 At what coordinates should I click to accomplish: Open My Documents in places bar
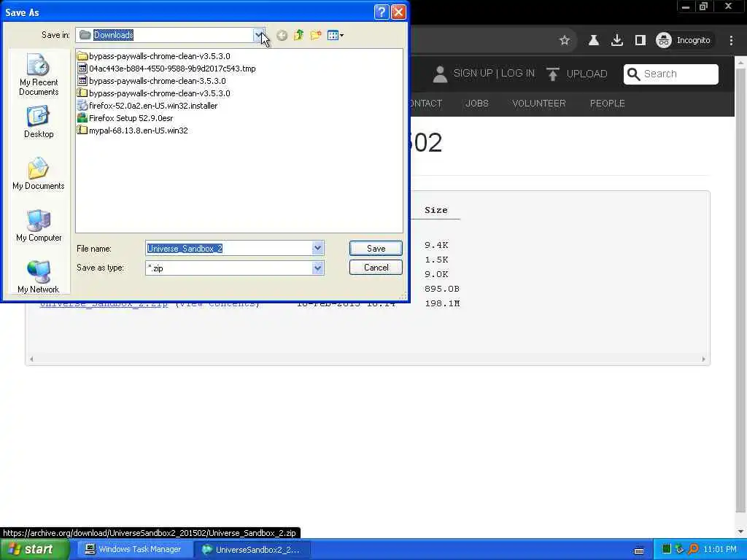tap(39, 174)
